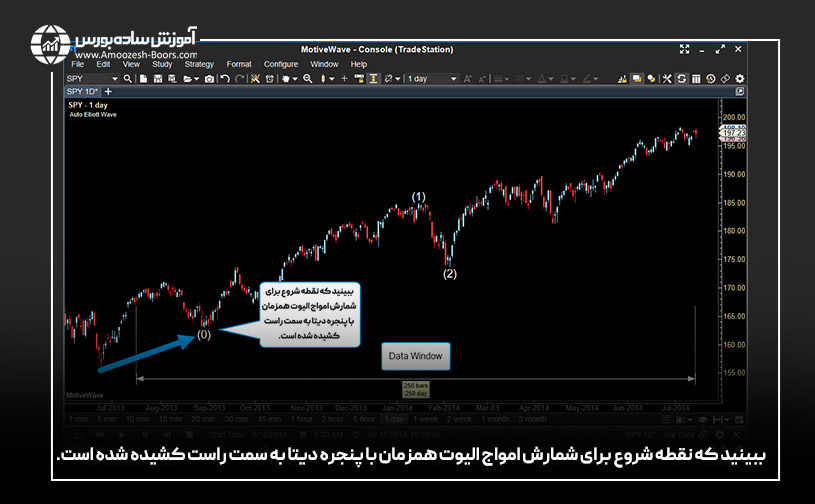Screen dimensions: 815x504
Task: Expand the bar type dropdown arrow
Action: coord(332,79)
